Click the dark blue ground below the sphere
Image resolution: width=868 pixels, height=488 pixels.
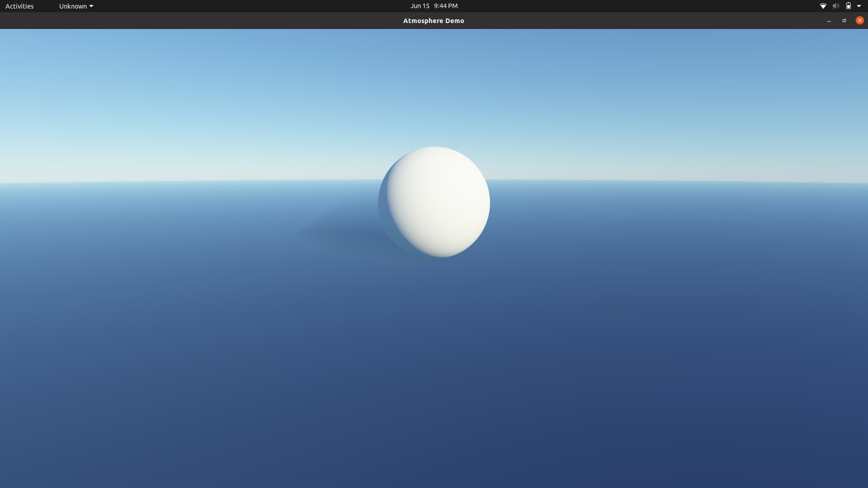point(434,361)
